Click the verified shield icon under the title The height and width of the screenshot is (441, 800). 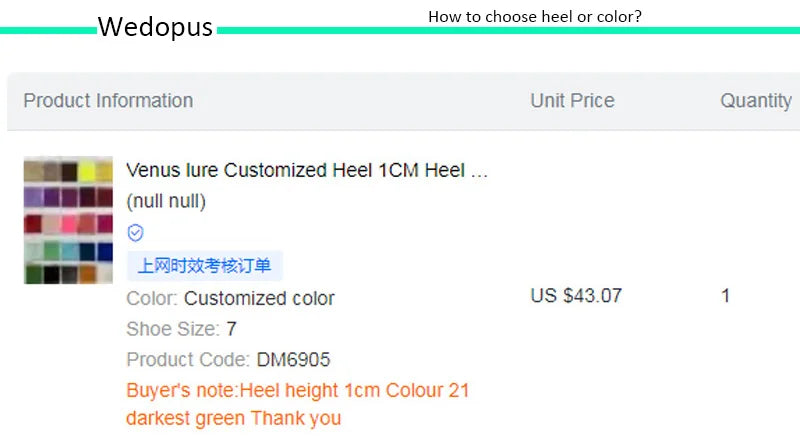[x=136, y=233]
